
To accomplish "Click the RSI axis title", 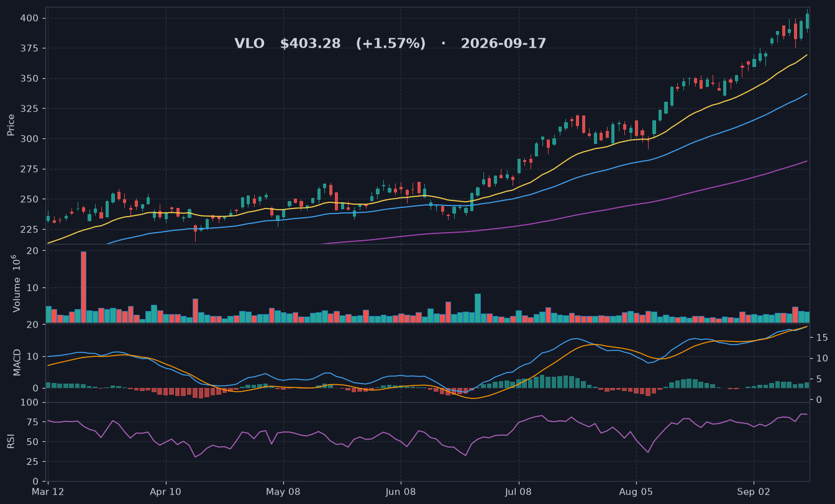I will coord(11,441).
